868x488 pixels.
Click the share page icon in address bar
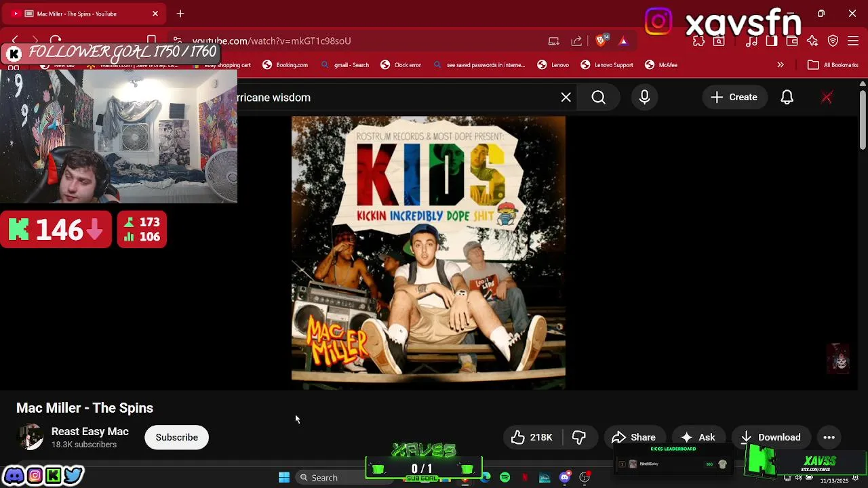tap(576, 41)
